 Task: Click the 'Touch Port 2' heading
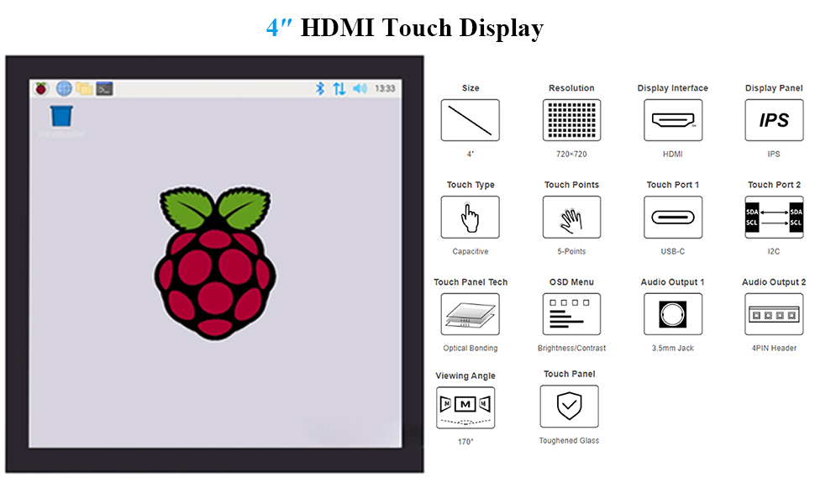point(774,185)
